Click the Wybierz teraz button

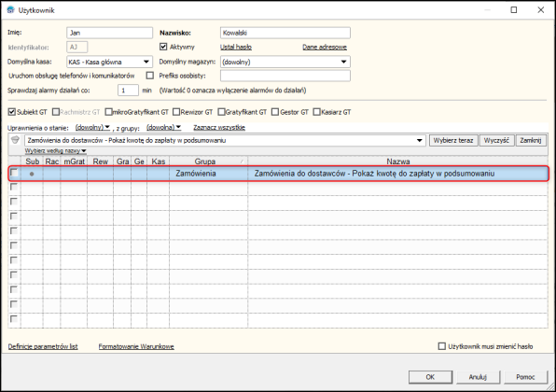pyautogui.click(x=453, y=141)
